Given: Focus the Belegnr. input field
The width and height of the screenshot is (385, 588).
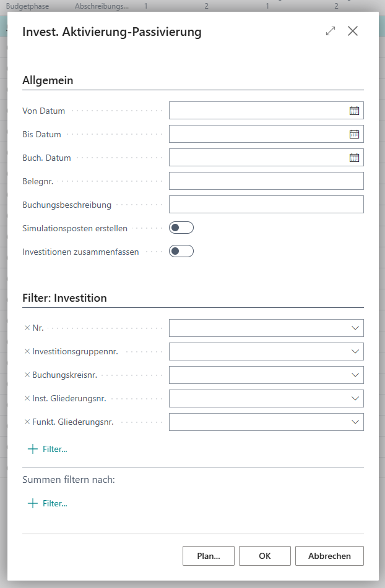Looking at the screenshot, I should click(266, 181).
